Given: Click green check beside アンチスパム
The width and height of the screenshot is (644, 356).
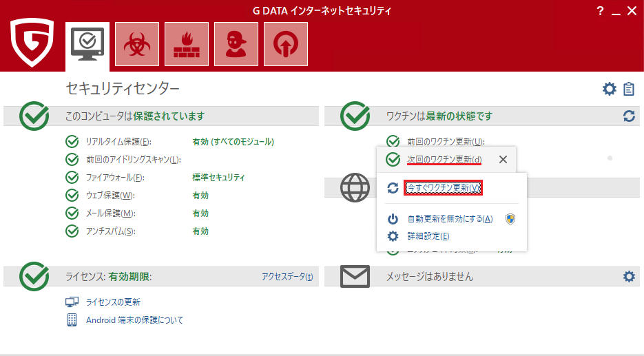Looking at the screenshot, I should tap(72, 231).
